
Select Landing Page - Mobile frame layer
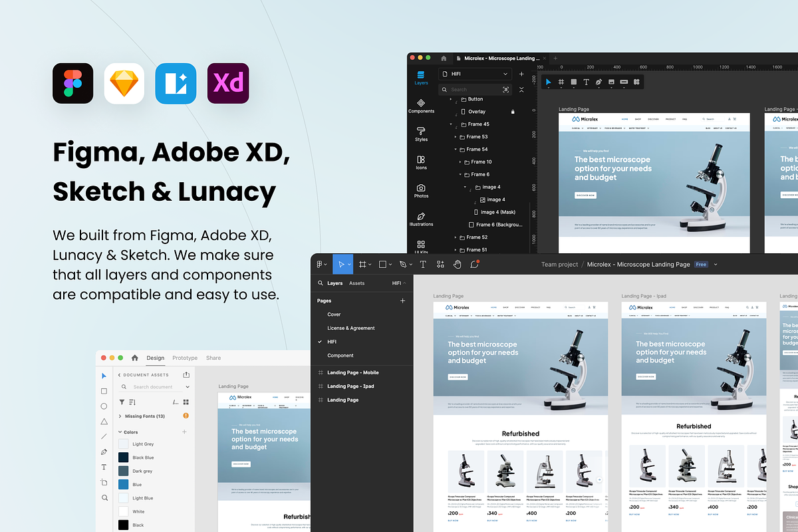(352, 372)
